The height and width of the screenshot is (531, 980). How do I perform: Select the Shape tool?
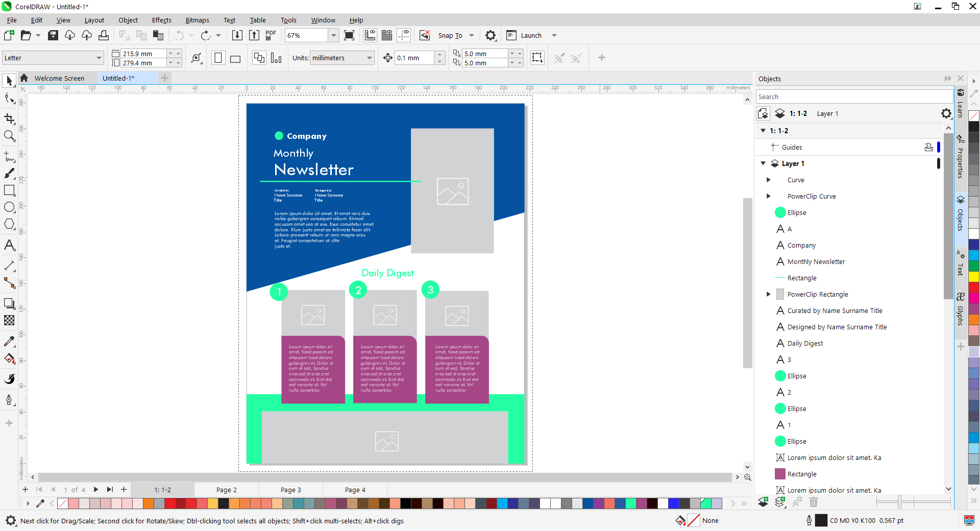[x=9, y=98]
